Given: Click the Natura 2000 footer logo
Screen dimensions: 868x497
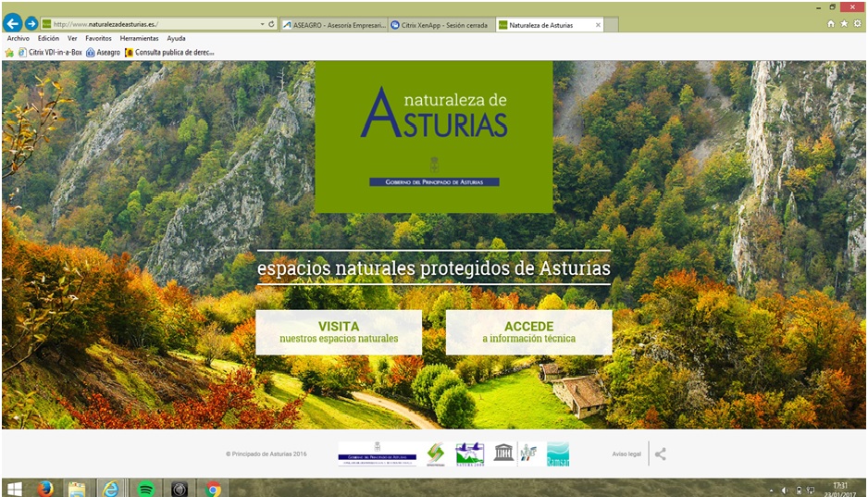Looking at the screenshot, I should click(470, 454).
